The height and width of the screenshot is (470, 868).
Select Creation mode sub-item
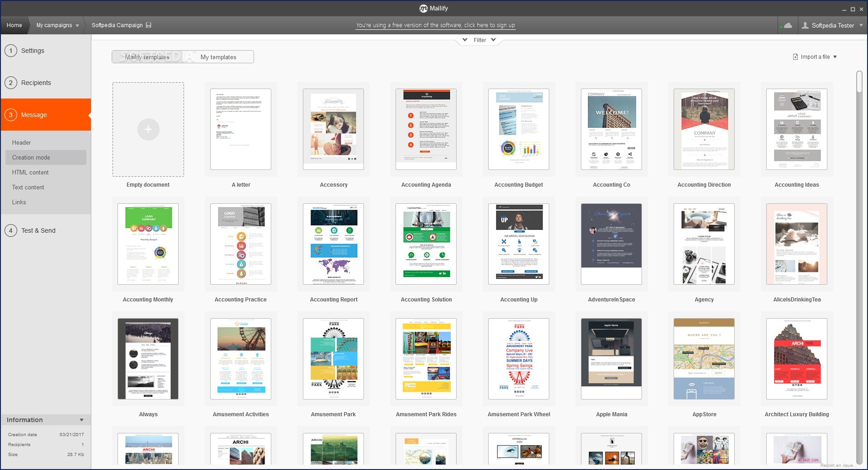point(46,157)
